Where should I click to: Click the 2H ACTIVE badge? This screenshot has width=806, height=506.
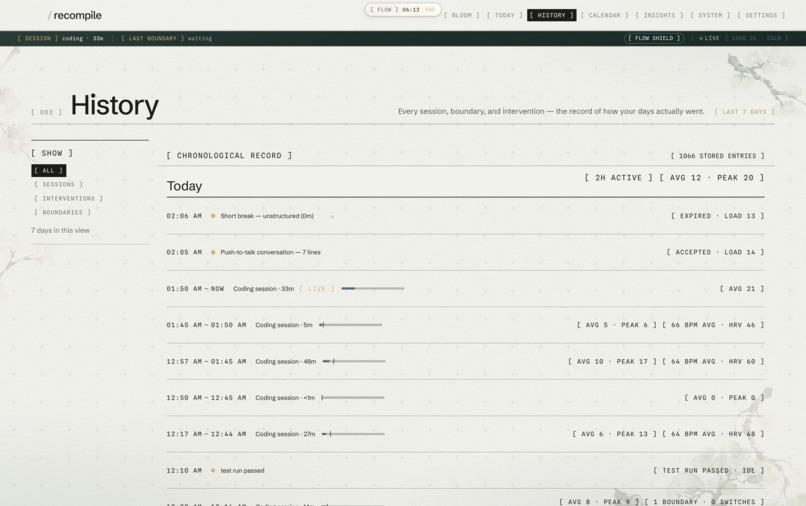pos(618,177)
